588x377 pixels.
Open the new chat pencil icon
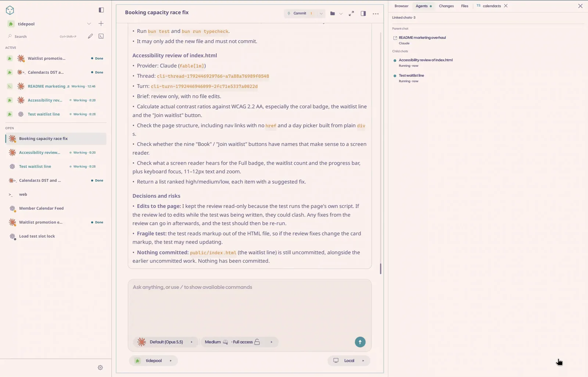[x=90, y=36]
